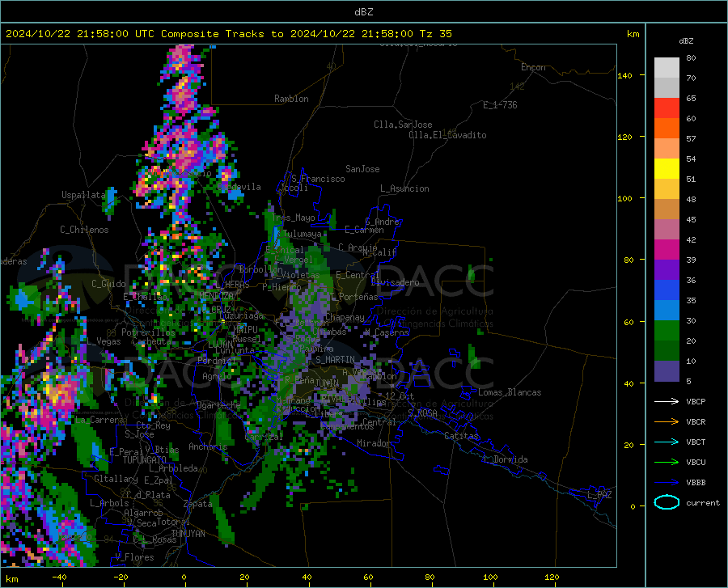Click the 'Ramblon' place label
The image size is (728, 588).
tap(291, 99)
